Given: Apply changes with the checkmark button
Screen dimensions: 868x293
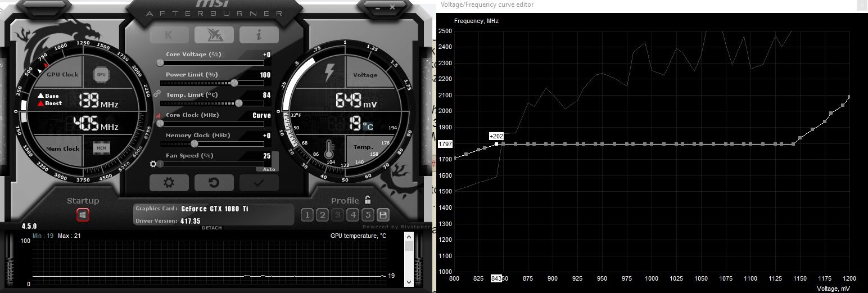Looking at the screenshot, I should tap(259, 183).
